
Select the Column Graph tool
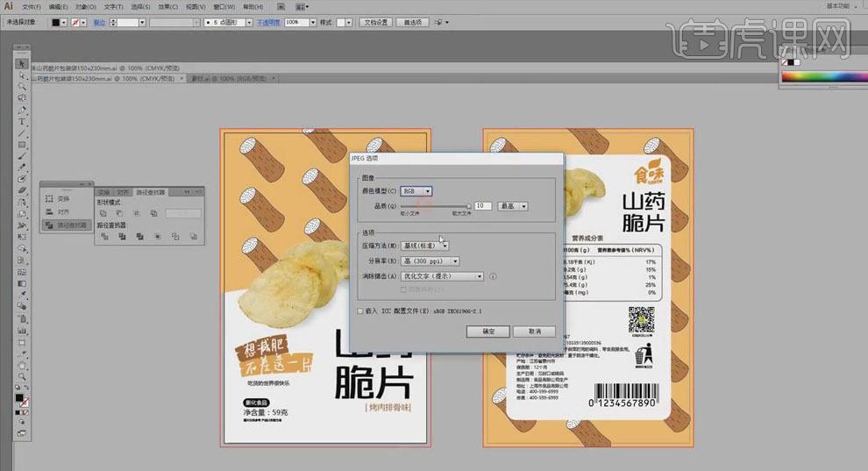[x=22, y=331]
